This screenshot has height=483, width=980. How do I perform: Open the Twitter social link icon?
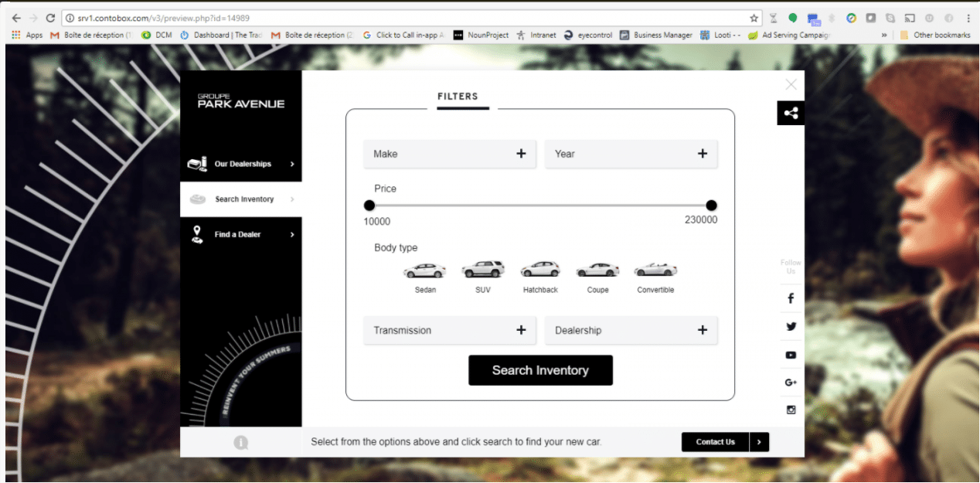[791, 326]
